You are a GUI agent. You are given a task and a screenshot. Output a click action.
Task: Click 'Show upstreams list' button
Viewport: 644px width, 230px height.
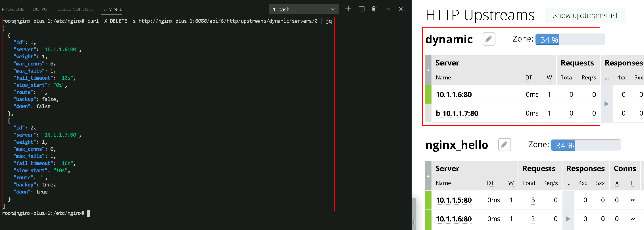585,15
